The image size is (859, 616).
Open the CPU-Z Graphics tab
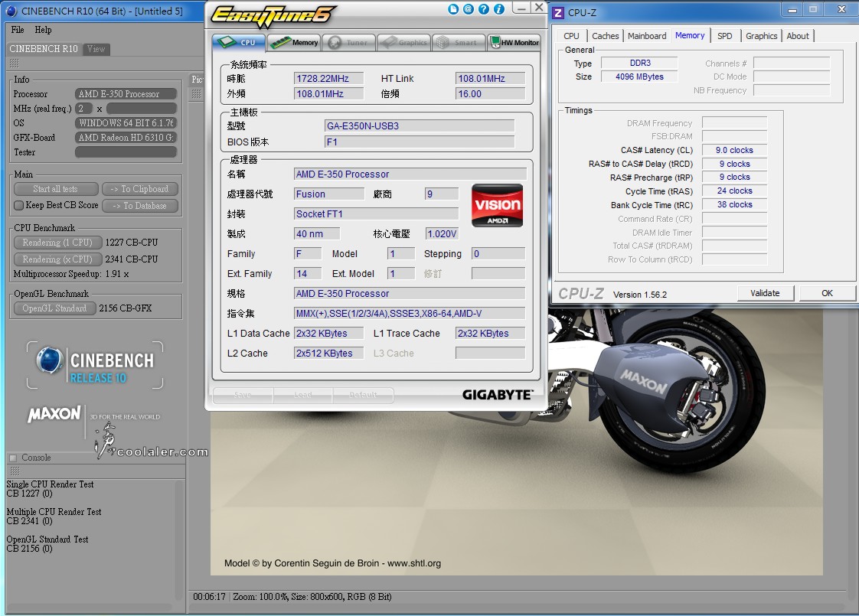pos(761,36)
